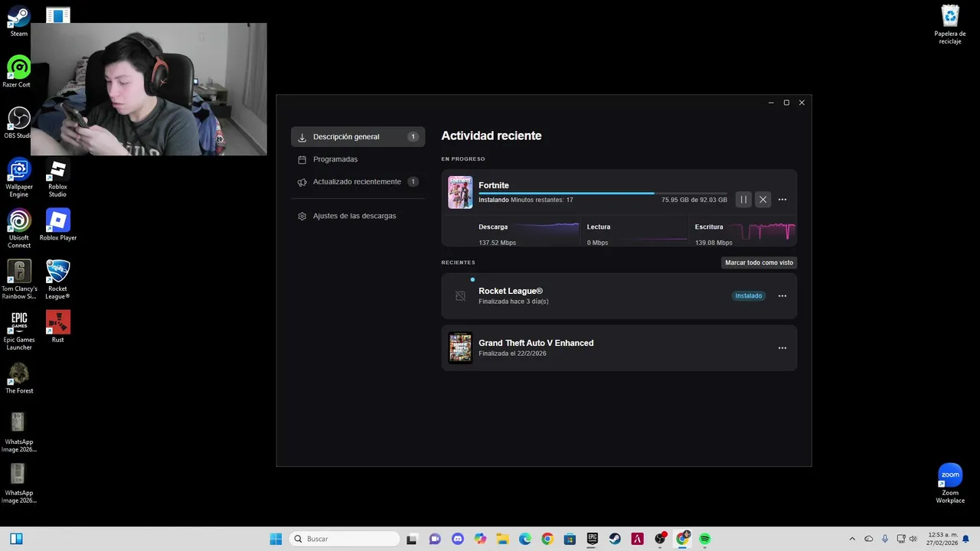Select the upper WhatsApp Image file

tap(18, 432)
